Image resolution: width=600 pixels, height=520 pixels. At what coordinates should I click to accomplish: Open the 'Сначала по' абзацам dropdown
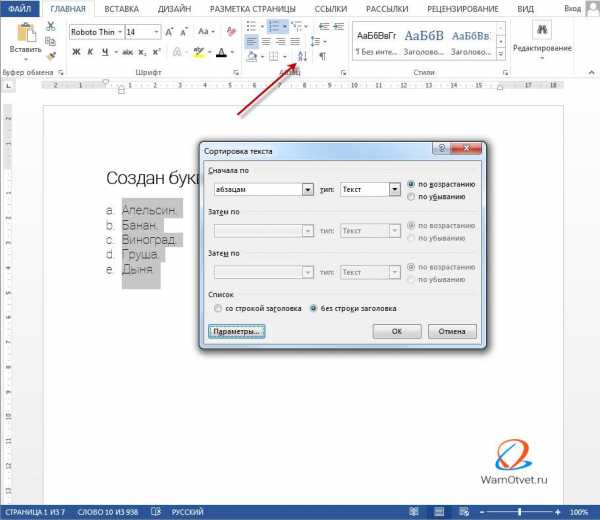point(308,189)
